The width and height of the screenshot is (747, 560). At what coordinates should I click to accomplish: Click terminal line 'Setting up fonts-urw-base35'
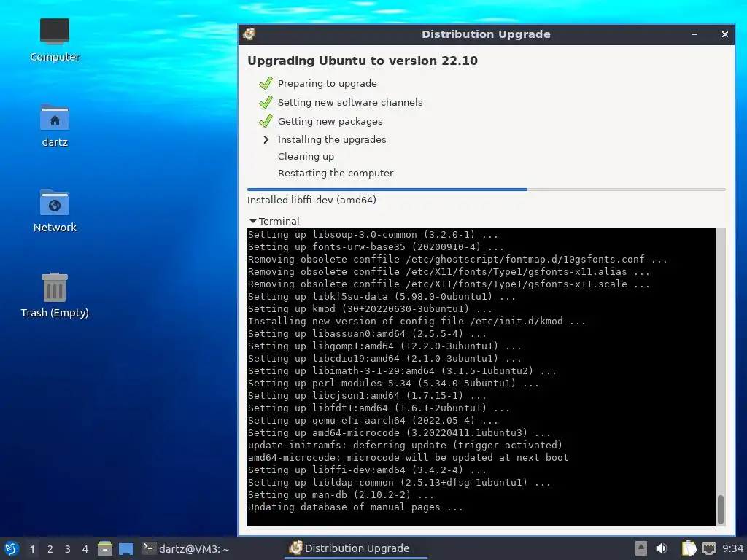coord(376,246)
